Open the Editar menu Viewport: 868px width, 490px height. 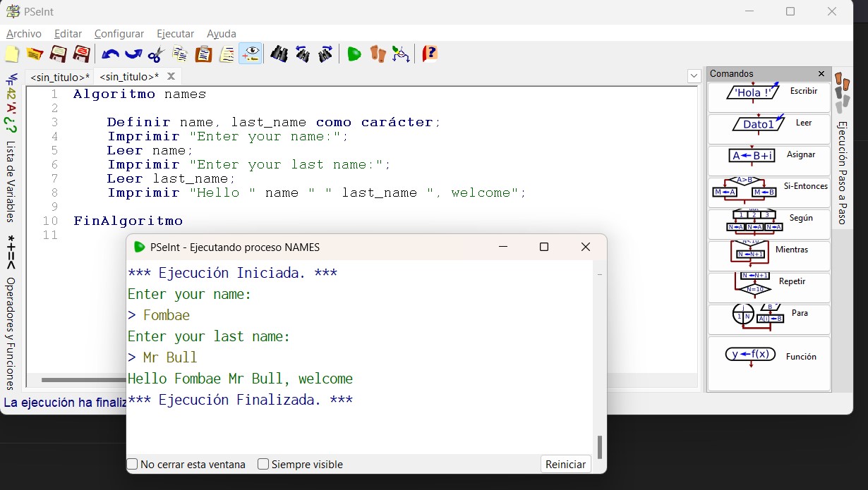pyautogui.click(x=68, y=34)
